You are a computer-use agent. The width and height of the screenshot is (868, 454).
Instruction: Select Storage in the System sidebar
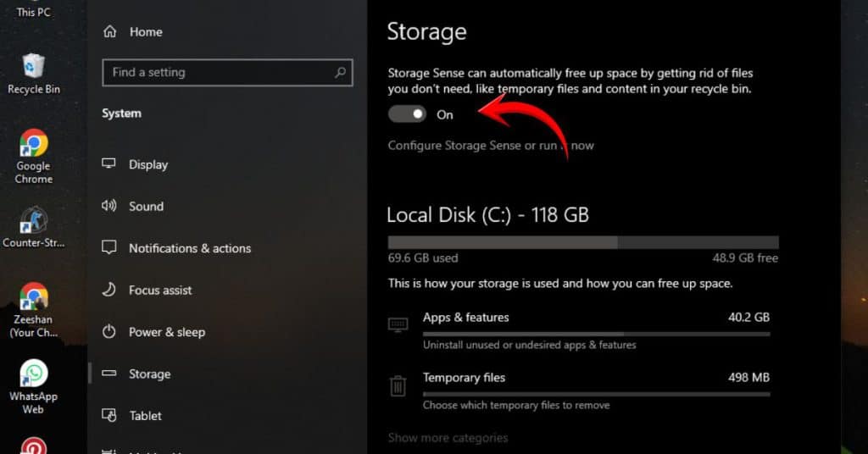(x=149, y=374)
